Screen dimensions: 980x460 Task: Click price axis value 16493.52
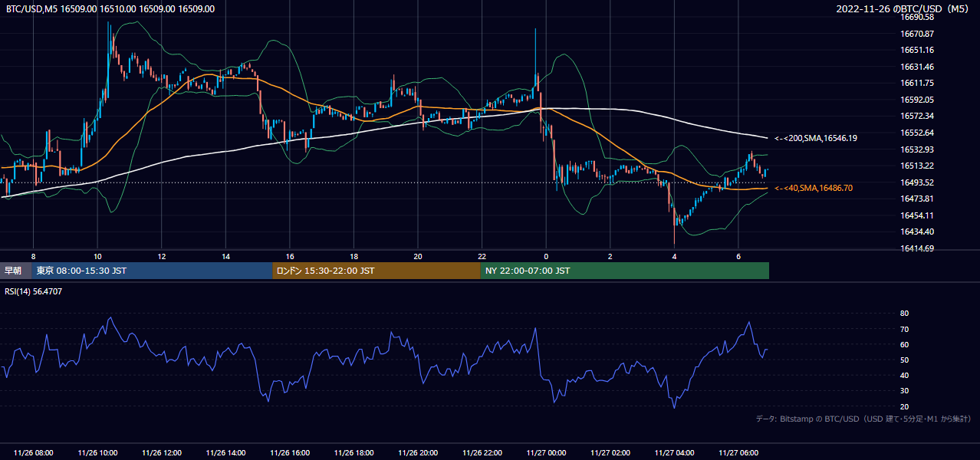coord(918,182)
